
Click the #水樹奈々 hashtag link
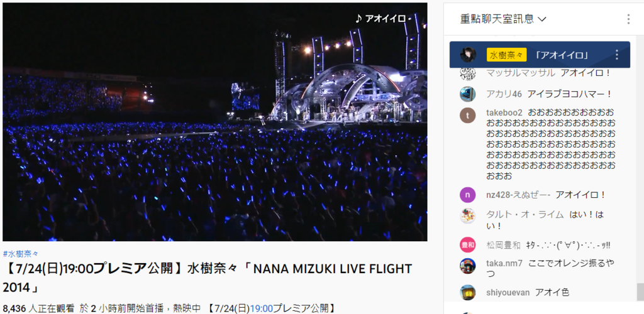[21, 254]
